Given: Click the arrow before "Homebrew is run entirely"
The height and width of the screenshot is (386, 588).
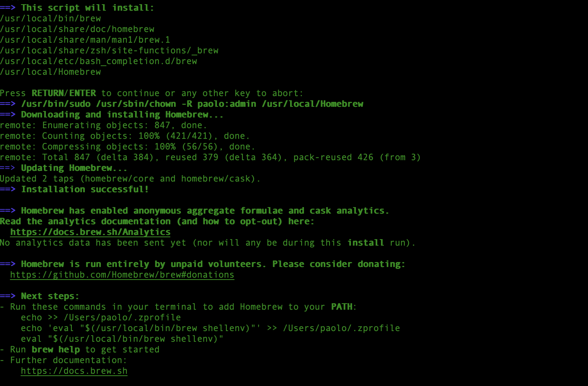Looking at the screenshot, I should 8,264.
